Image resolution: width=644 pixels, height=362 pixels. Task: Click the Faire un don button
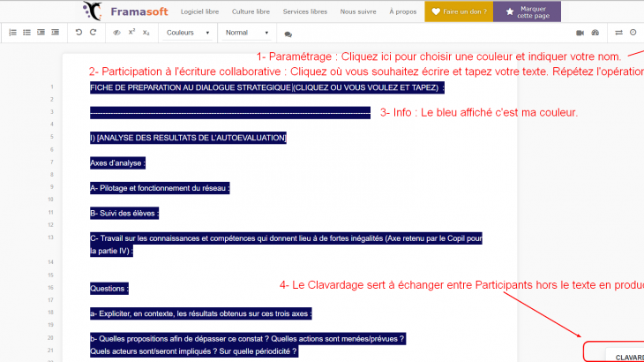click(x=459, y=11)
